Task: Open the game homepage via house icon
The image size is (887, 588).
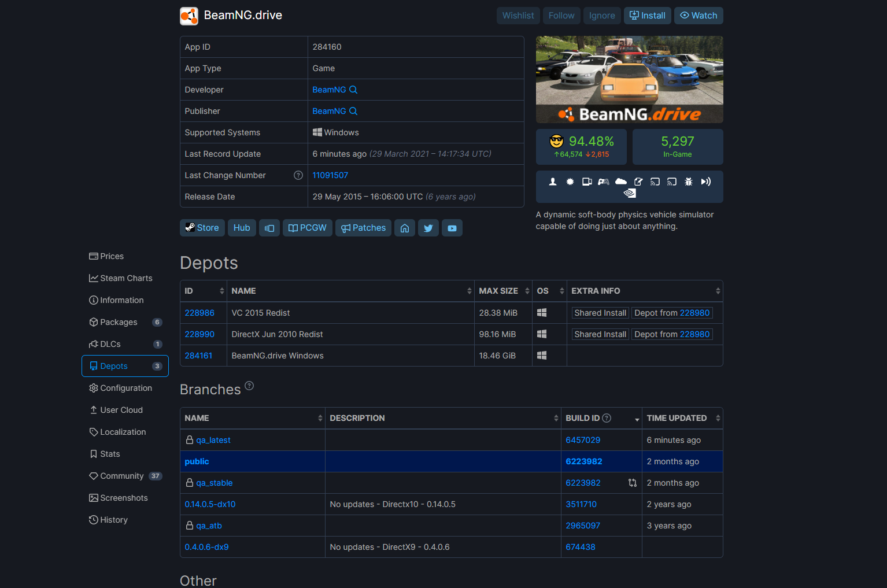Action: click(x=405, y=228)
